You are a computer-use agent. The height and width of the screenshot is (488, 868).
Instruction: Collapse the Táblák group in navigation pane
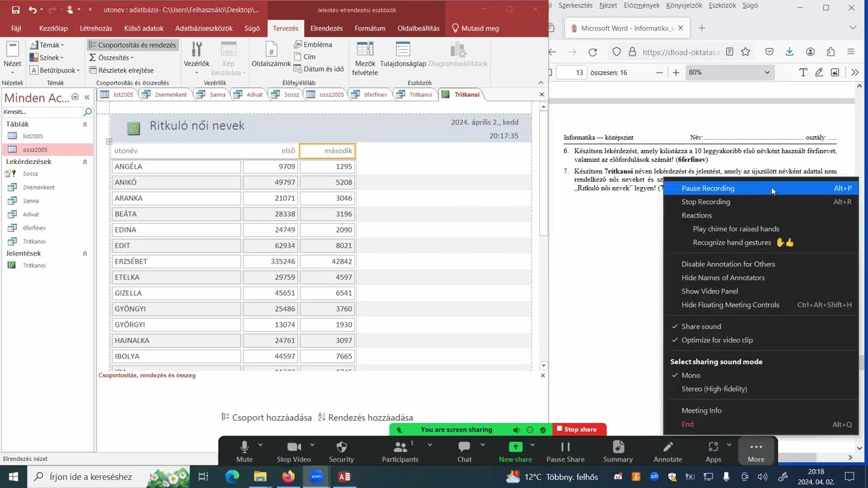click(85, 125)
